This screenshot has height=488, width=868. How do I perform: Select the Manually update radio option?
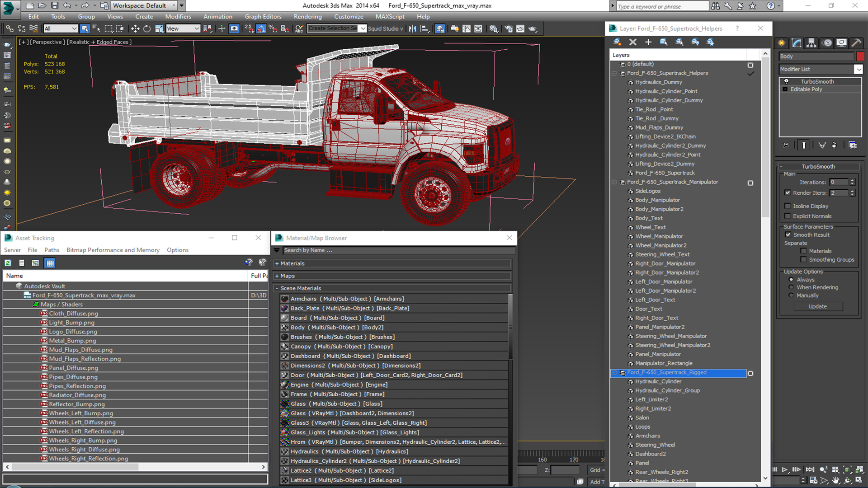tap(791, 296)
